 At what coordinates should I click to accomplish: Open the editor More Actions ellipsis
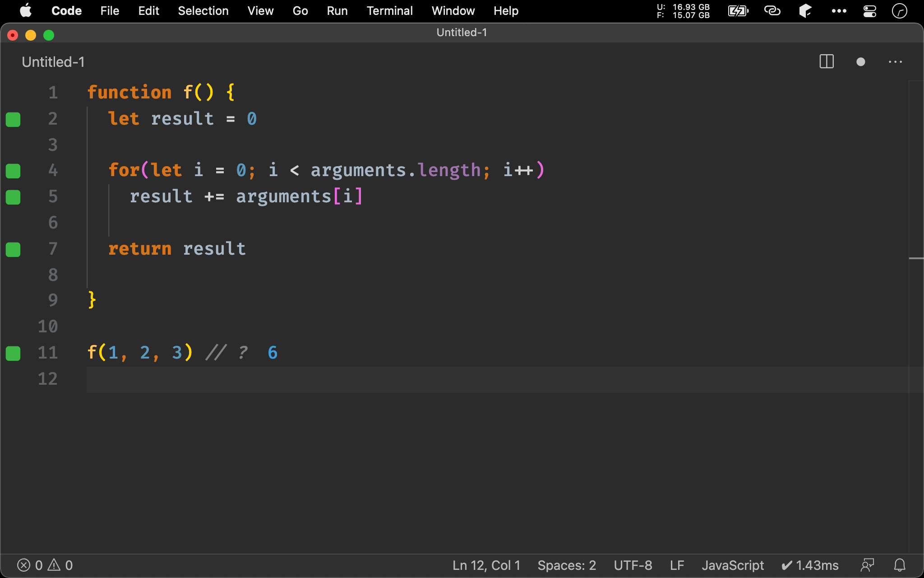[895, 62]
